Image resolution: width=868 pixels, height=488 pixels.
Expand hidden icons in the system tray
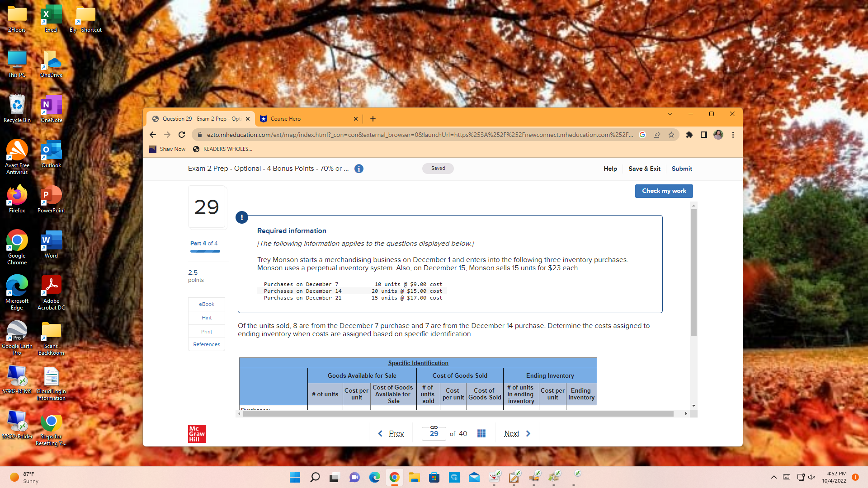(x=774, y=477)
